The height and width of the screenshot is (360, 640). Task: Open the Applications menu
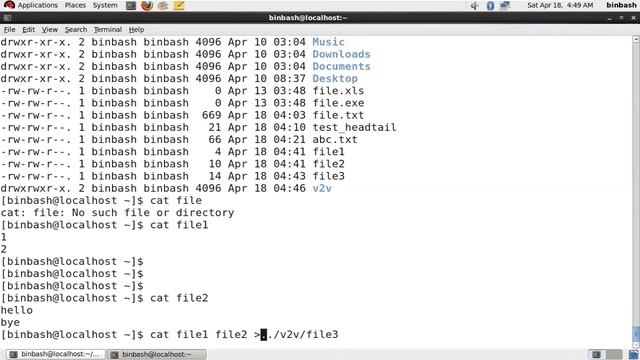38,5
